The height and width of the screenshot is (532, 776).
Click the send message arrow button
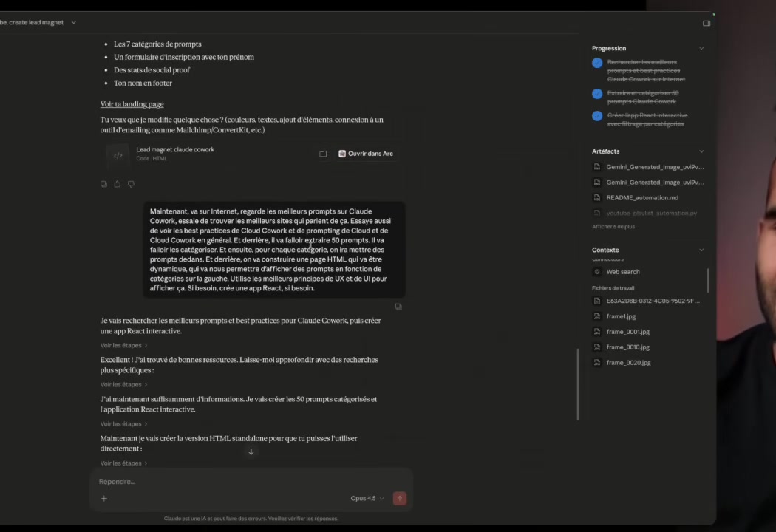tap(399, 498)
